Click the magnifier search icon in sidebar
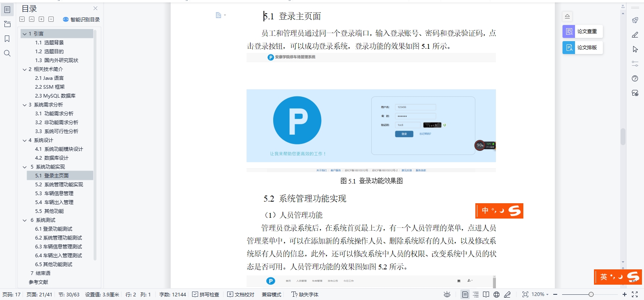The image size is (644, 300). click(x=7, y=53)
